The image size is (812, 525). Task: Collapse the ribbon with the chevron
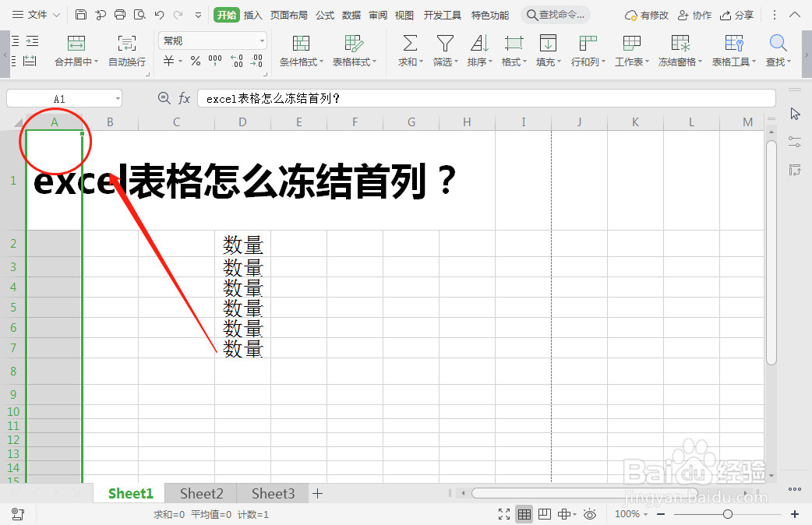[795, 15]
